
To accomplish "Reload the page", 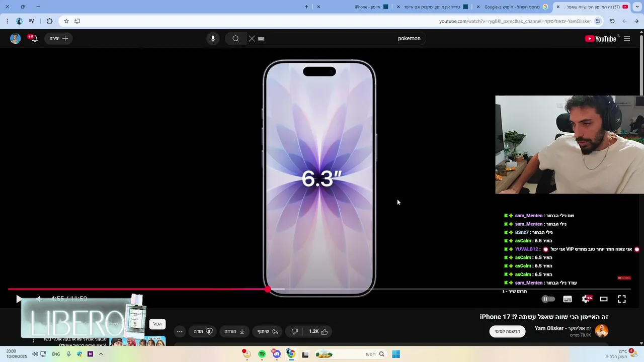I will pos(612,21).
